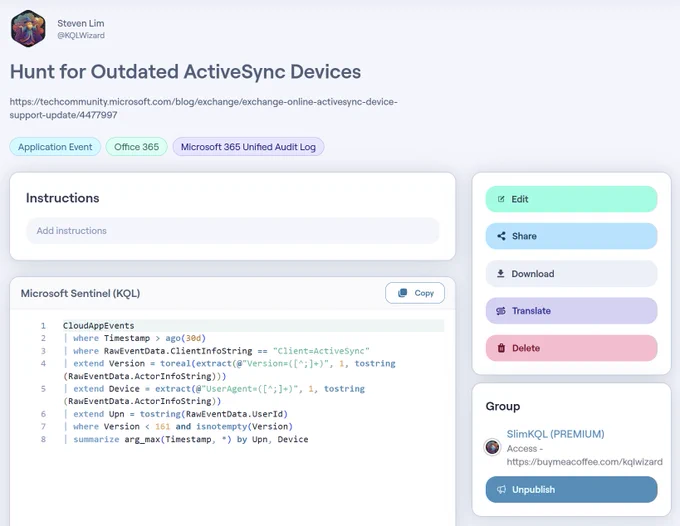Screen dimensions: 680x526
Task: Click the Translate button label
Action: (x=531, y=311)
